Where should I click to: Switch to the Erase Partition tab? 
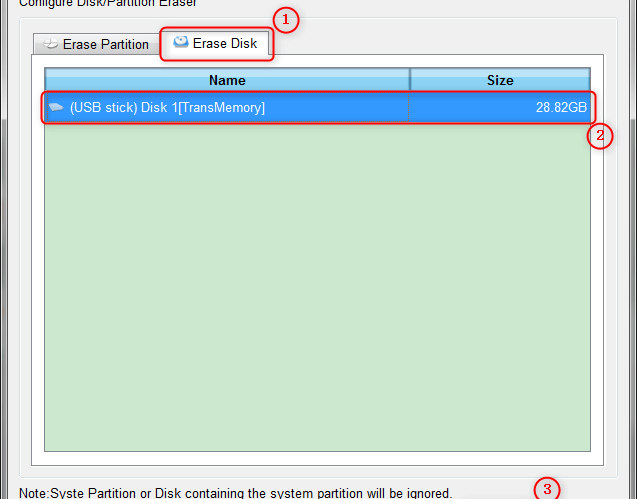pyautogui.click(x=96, y=44)
